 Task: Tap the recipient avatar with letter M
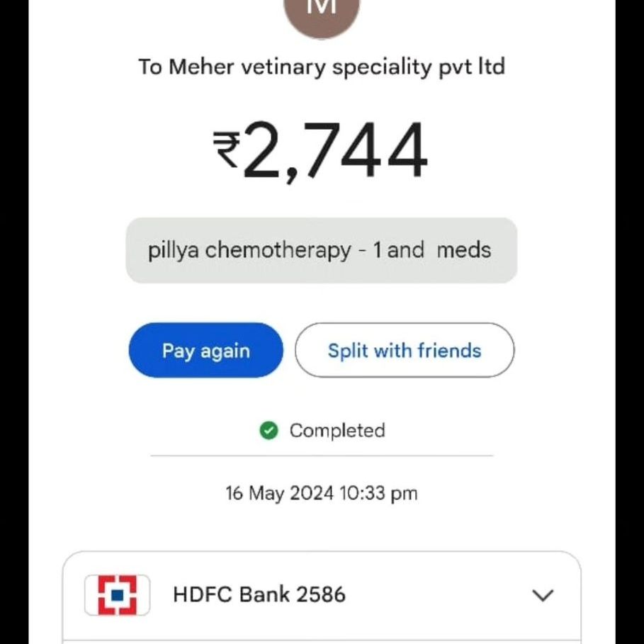(322, 13)
